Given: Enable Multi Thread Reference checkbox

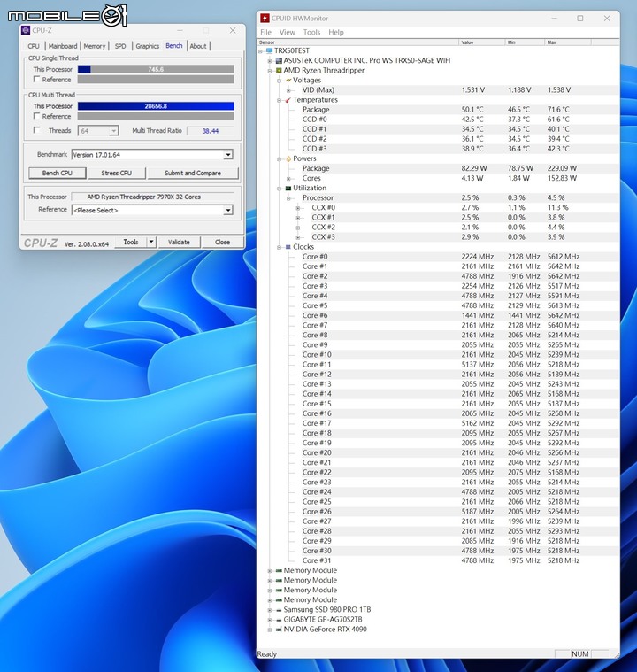Looking at the screenshot, I should click(36, 116).
